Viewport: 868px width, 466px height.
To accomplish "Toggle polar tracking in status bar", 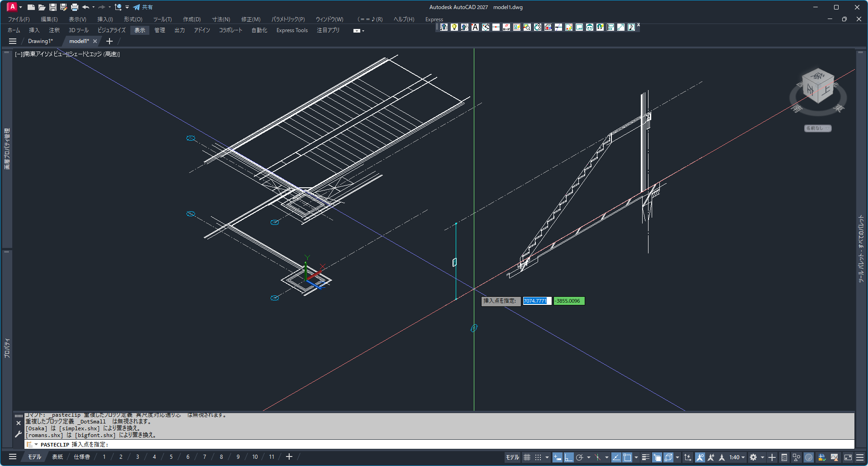I will pos(579,457).
